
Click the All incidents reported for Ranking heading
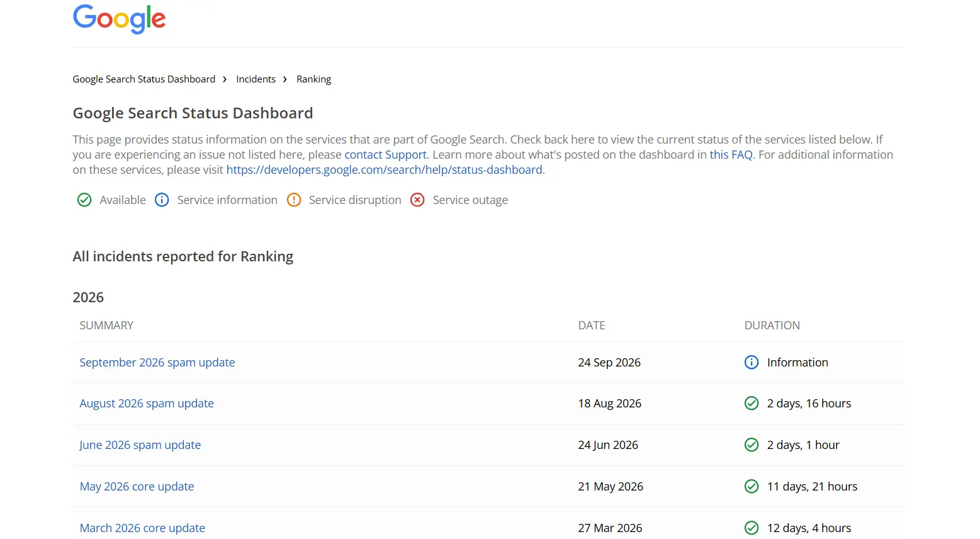183,256
